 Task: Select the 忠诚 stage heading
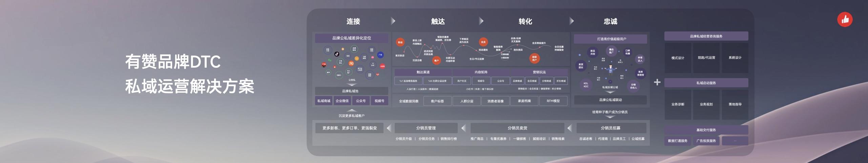610,21
